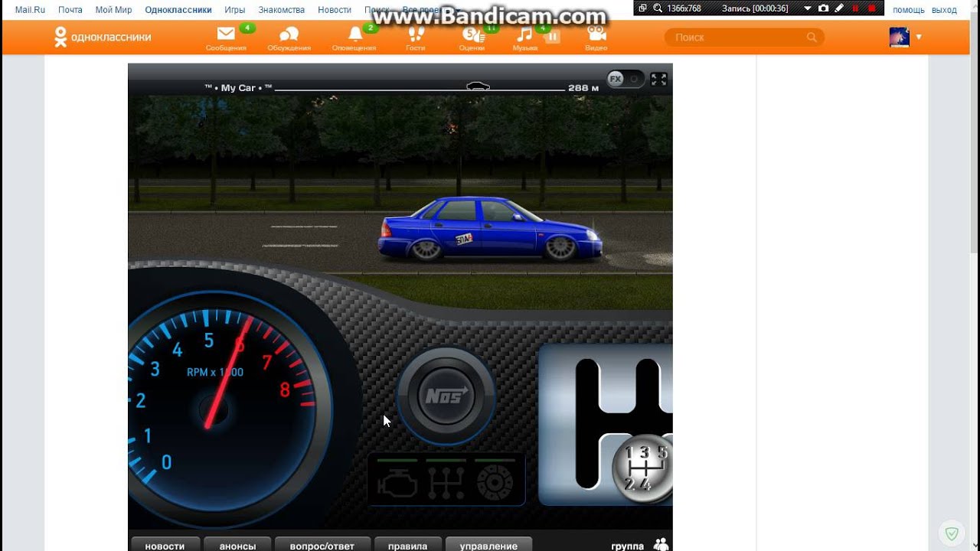The width and height of the screenshot is (980, 551).
Task: Open the Музыка note icon
Action: coord(524,34)
